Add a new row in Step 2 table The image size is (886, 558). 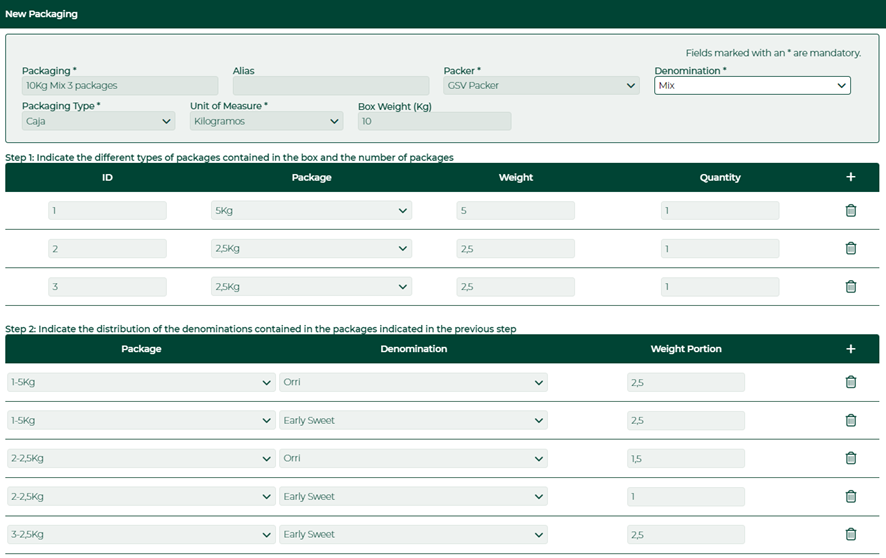(x=850, y=348)
